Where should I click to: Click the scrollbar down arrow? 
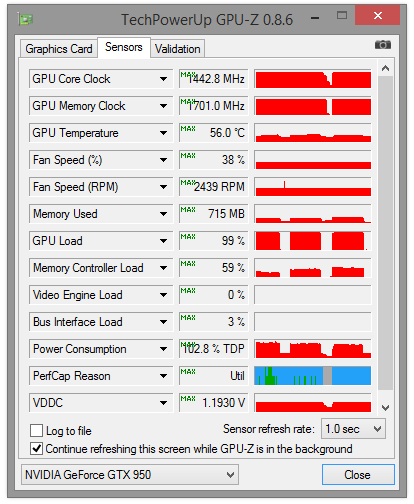coord(386,408)
